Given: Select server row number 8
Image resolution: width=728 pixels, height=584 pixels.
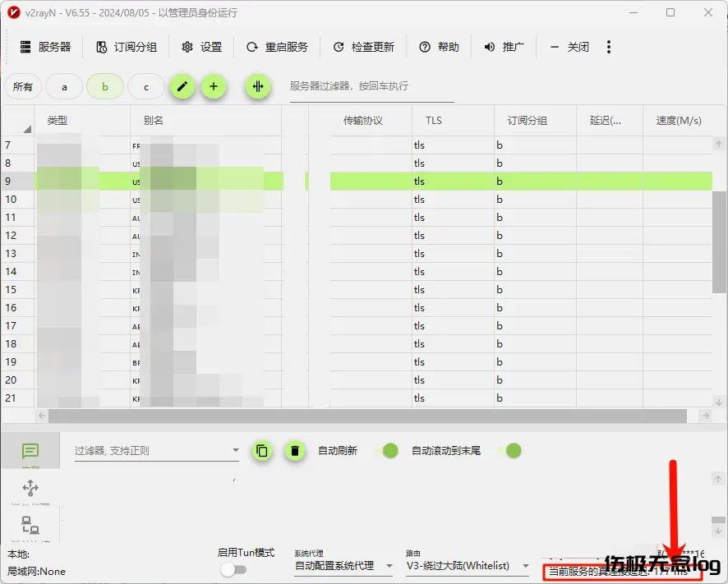Looking at the screenshot, I should coord(357,163).
